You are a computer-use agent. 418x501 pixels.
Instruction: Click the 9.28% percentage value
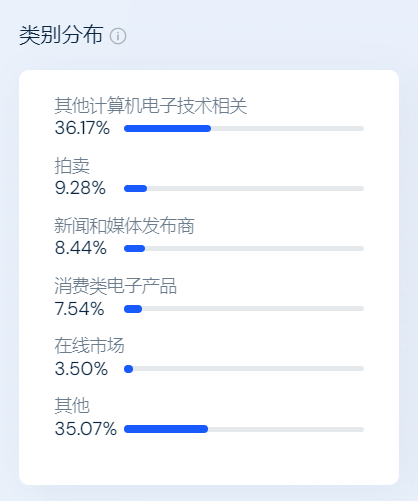(80, 188)
